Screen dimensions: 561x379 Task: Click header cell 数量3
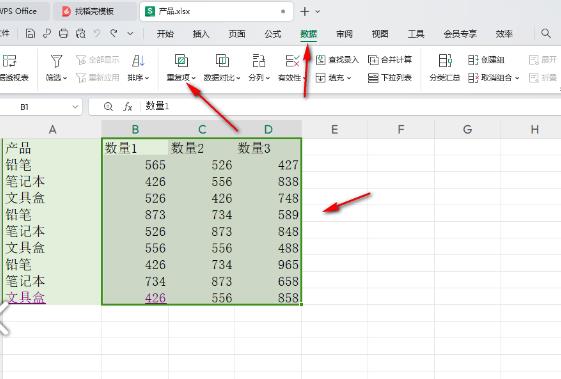[x=268, y=148]
